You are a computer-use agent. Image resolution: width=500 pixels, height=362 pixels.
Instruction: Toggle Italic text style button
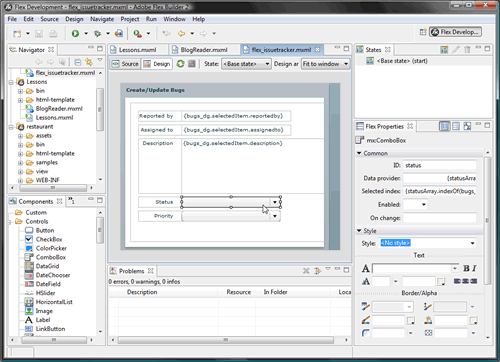[474, 268]
